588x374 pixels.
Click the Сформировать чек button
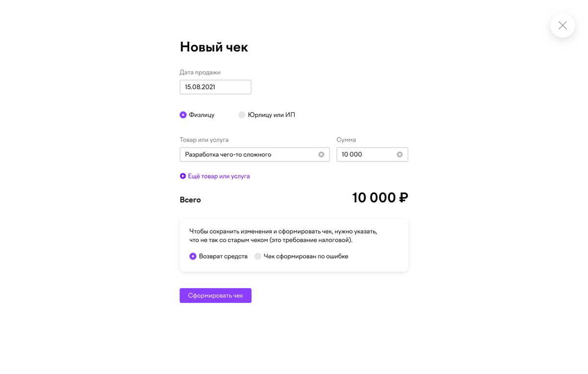[x=216, y=296]
